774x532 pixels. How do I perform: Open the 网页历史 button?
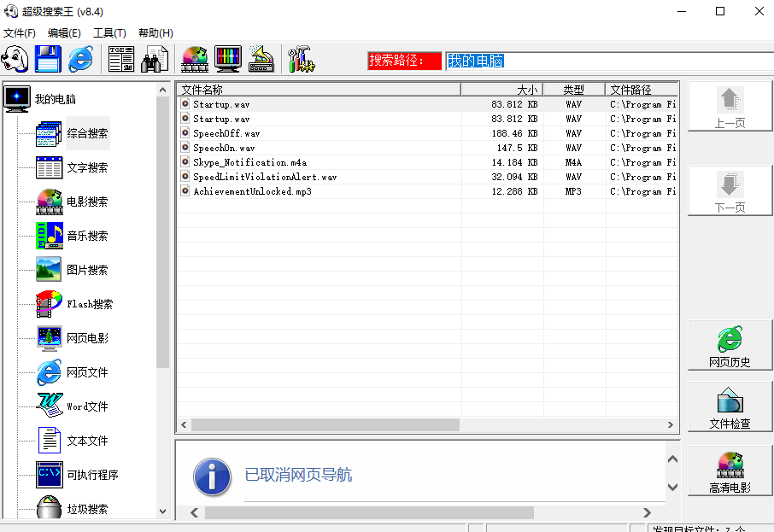pos(730,345)
